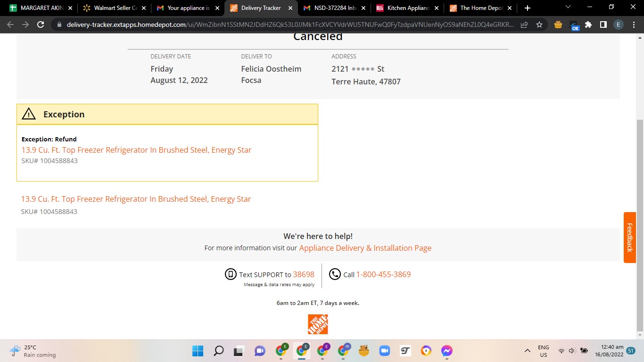
Task: Open the refrigerator link below the Exception box
Action: [x=136, y=199]
